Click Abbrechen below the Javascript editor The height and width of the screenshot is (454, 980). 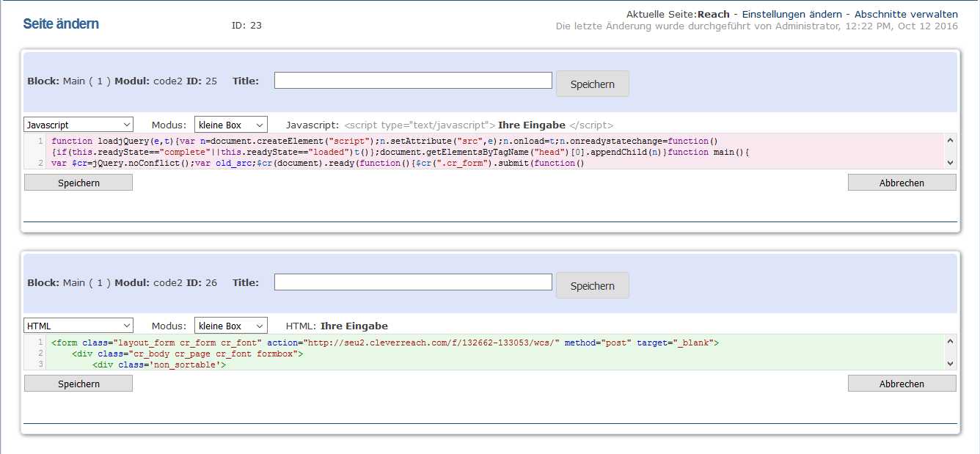[902, 183]
